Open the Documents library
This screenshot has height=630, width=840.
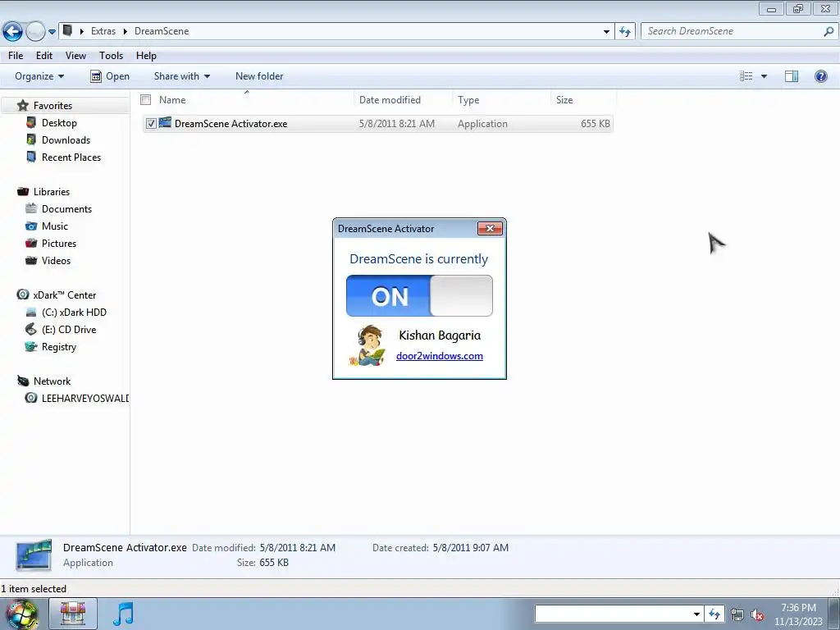66,209
